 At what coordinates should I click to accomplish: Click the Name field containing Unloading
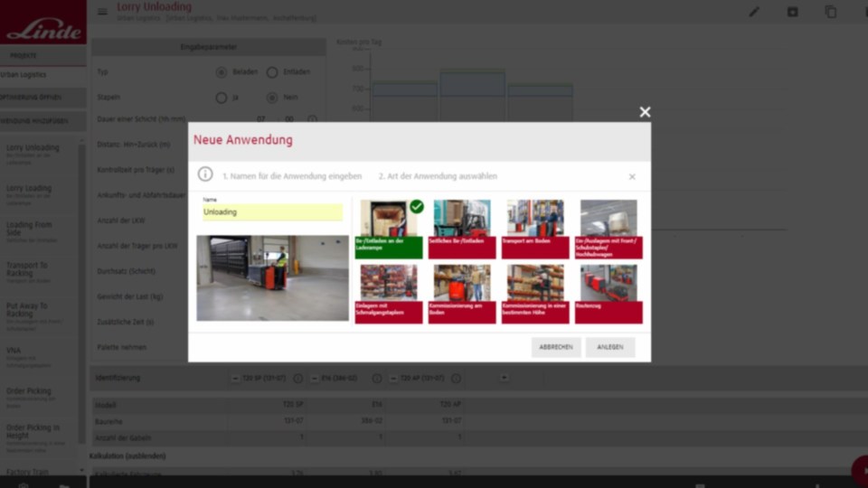point(272,211)
